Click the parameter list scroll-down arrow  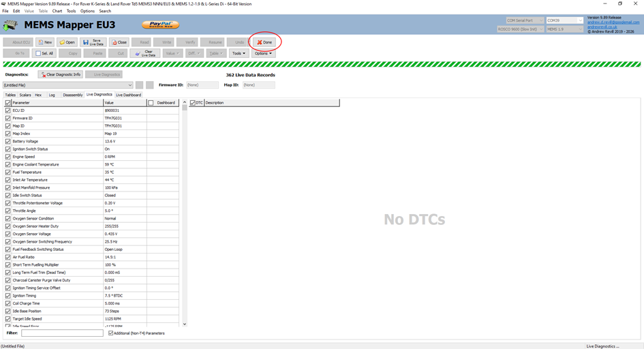coord(185,324)
